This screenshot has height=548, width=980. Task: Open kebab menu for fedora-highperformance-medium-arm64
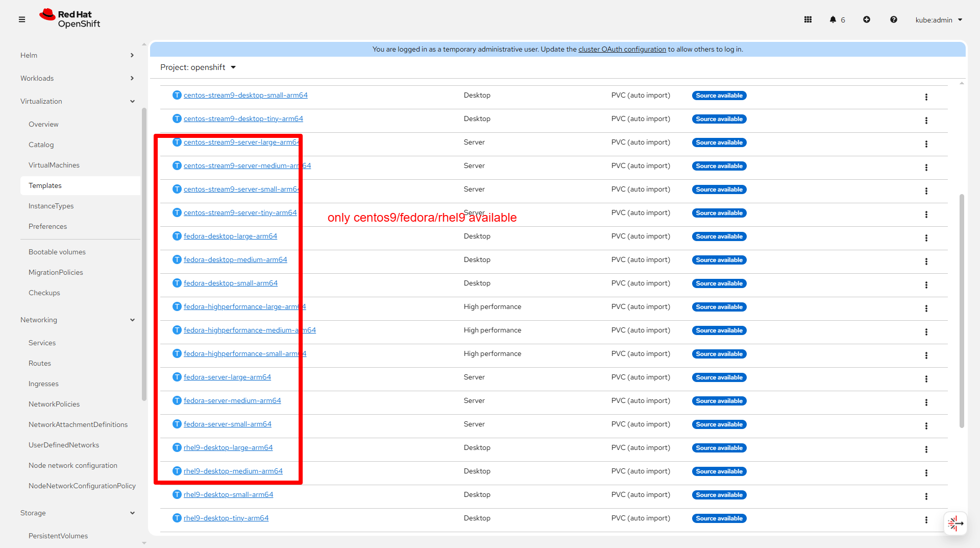click(926, 332)
